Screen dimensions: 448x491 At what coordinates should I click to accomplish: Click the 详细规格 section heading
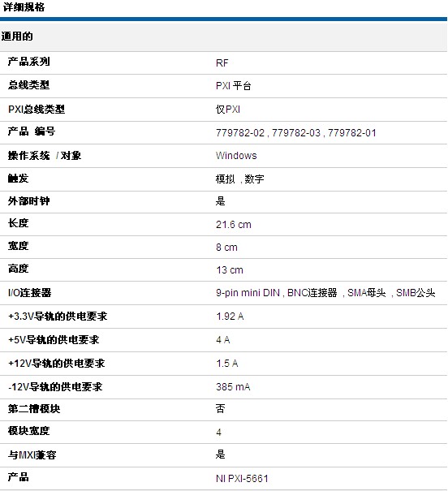tap(24, 6)
